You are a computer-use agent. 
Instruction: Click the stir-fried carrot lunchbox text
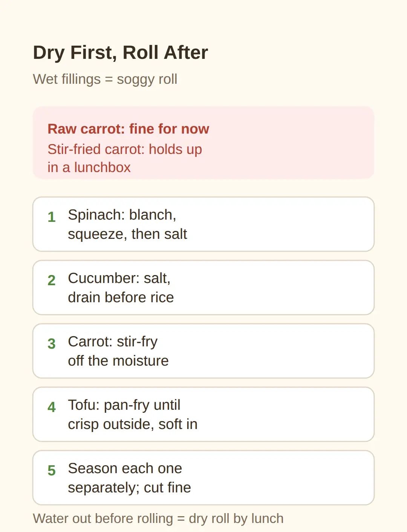[x=125, y=158]
